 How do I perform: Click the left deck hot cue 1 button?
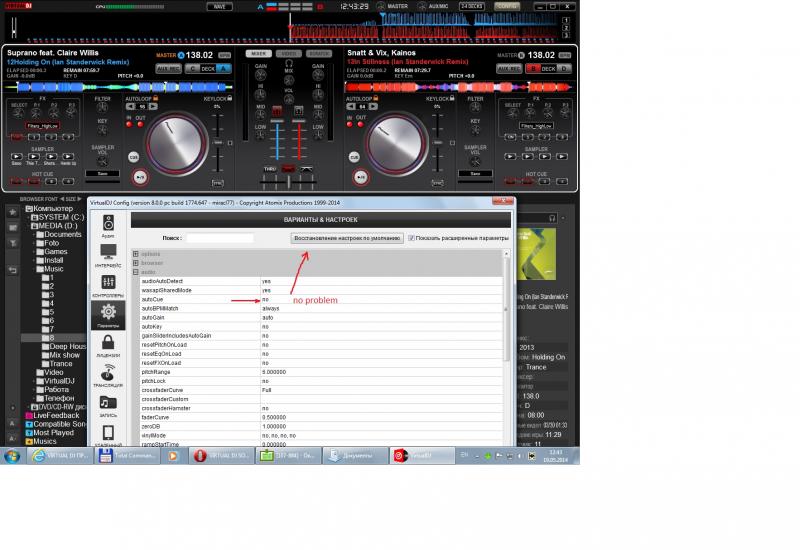click(17, 181)
